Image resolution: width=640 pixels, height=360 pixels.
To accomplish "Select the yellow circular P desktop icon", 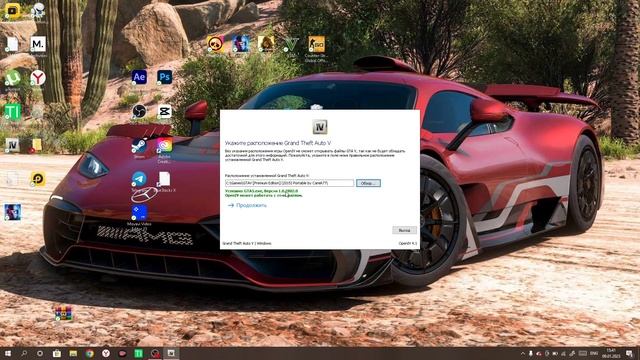I will 38,179.
